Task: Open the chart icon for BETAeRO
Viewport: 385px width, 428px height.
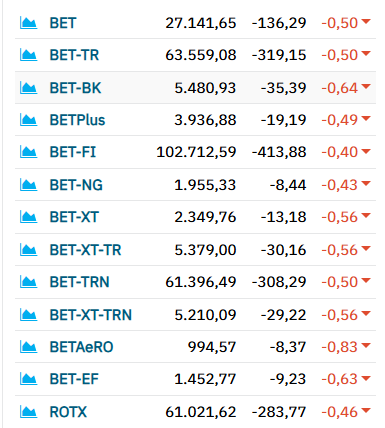Action: [x=28, y=347]
